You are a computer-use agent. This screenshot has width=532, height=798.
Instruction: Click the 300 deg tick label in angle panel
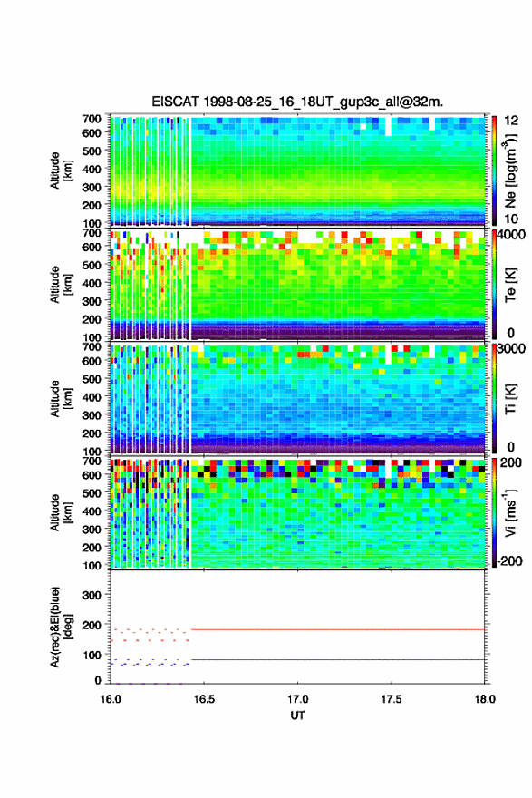(92, 595)
